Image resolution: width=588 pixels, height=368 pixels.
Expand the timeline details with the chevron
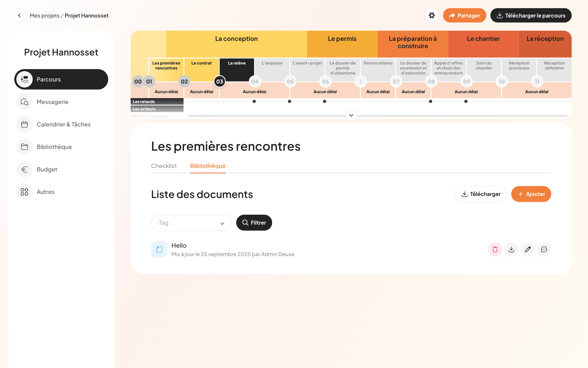point(351,115)
